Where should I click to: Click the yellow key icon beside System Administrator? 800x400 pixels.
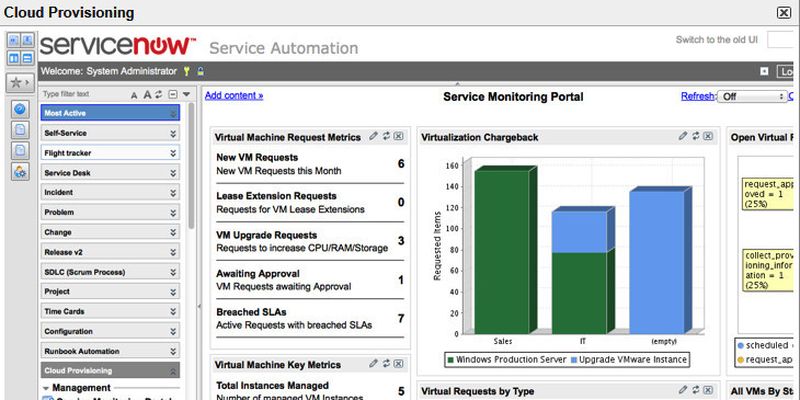pos(187,71)
